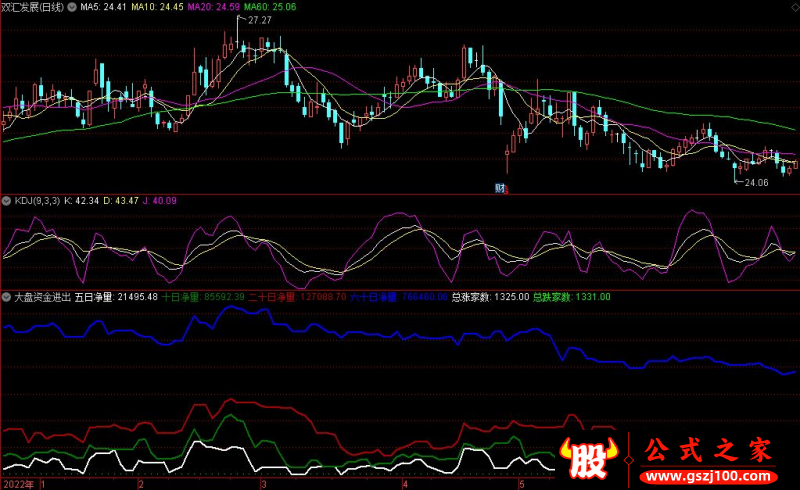Click the 总涨家数 count label
800x490 pixels.
pos(490,298)
